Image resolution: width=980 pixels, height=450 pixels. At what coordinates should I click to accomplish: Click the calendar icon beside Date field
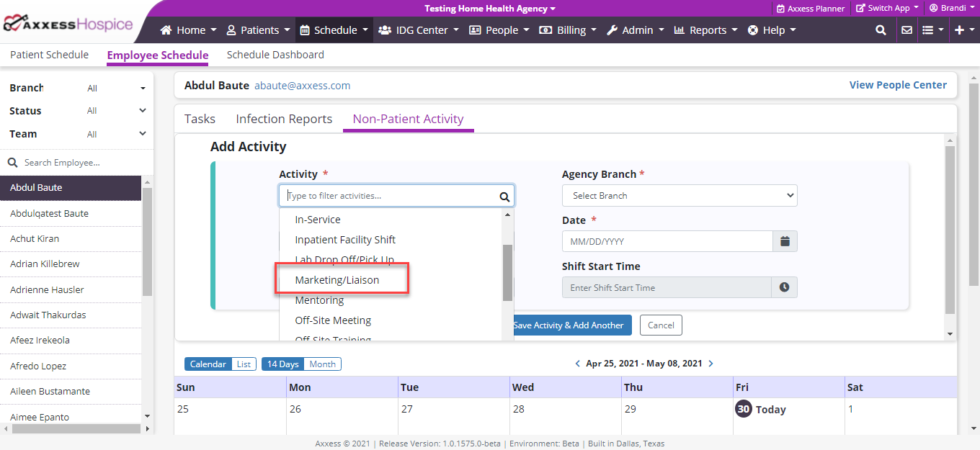tap(785, 241)
